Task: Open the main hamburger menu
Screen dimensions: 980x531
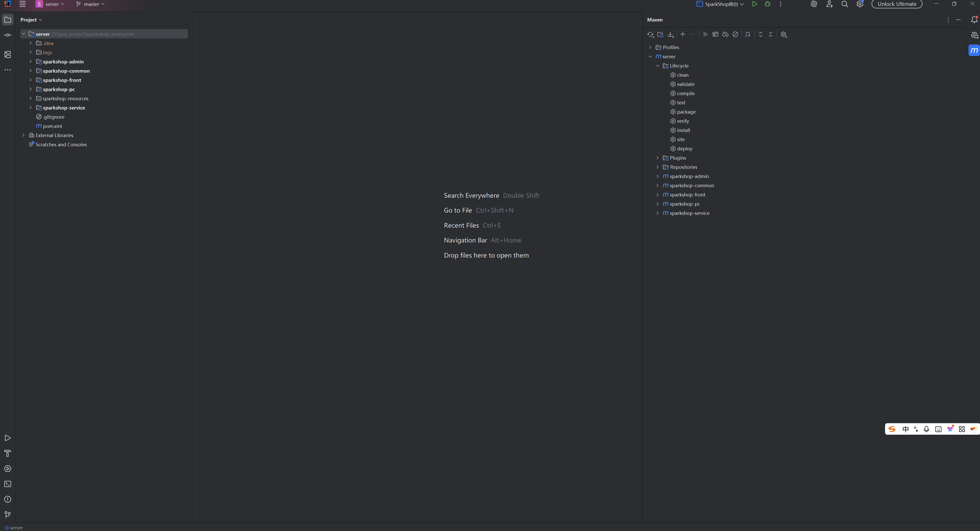Action: pos(22,4)
